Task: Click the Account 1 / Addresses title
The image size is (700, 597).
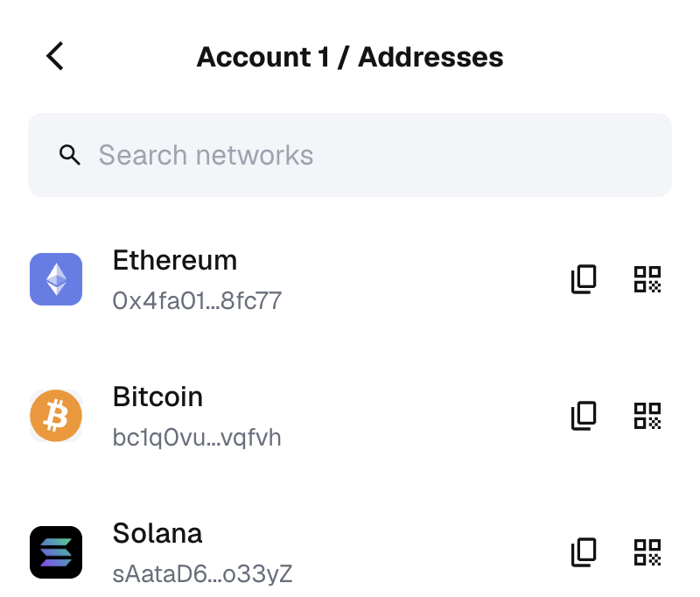Action: pyautogui.click(x=350, y=57)
